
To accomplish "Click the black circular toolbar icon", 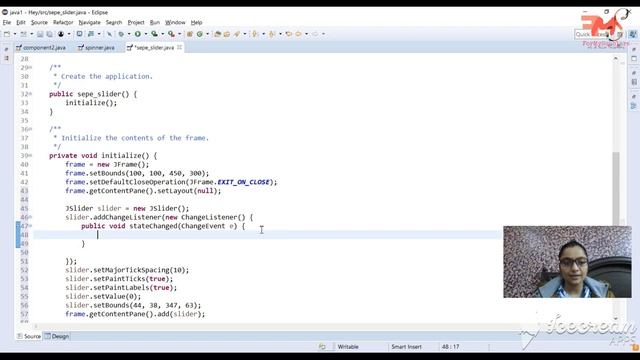I will (x=60, y=34).
